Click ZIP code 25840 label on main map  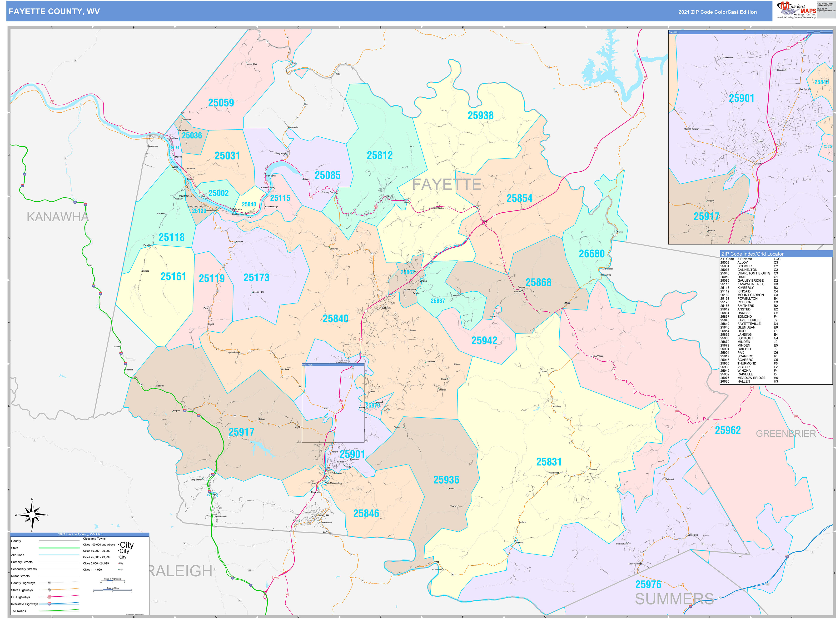point(335,319)
